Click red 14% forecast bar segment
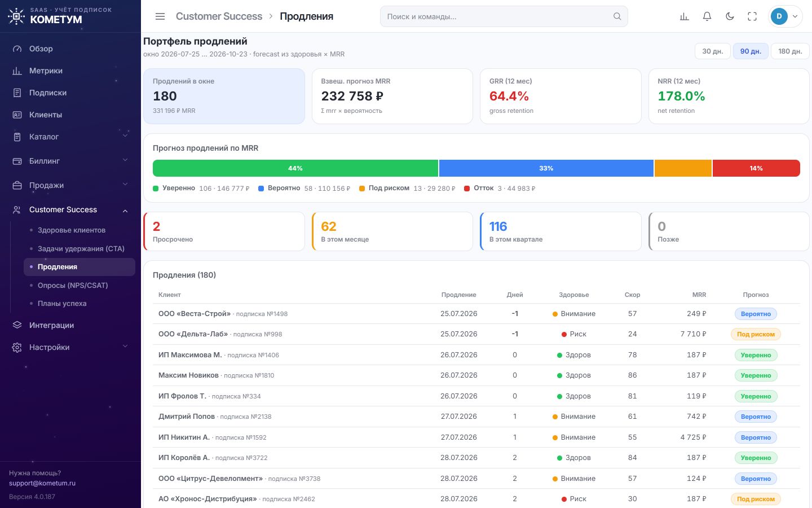The height and width of the screenshot is (508, 812). click(756, 168)
